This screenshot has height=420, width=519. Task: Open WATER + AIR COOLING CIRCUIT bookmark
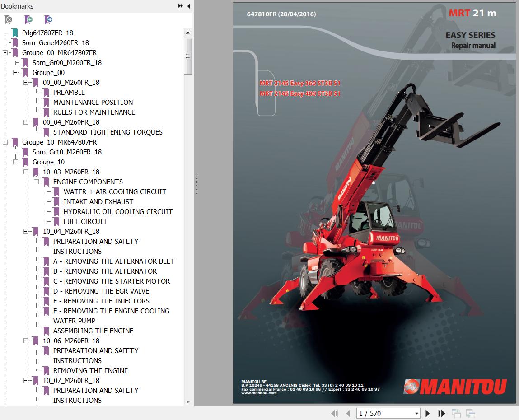pos(115,191)
